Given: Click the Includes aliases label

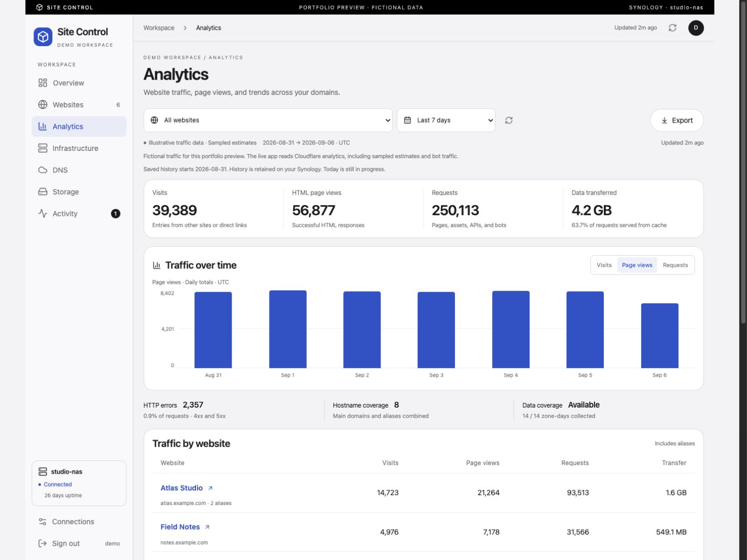Looking at the screenshot, I should pos(675,444).
